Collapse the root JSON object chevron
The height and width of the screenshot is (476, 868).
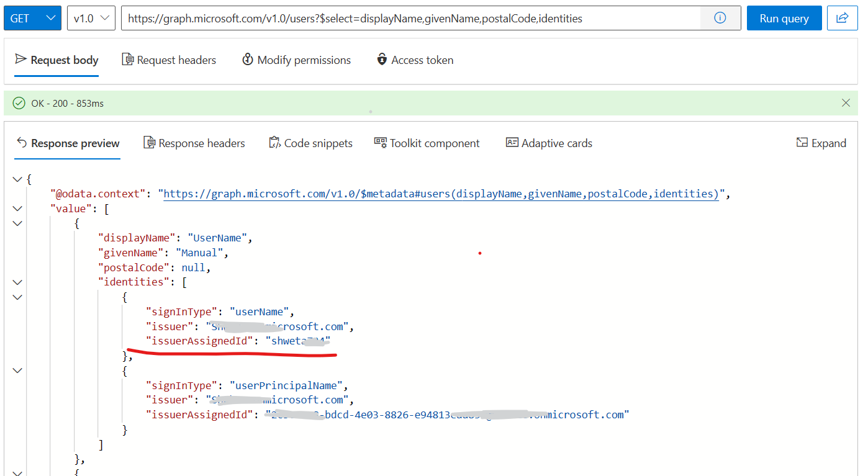coord(17,178)
